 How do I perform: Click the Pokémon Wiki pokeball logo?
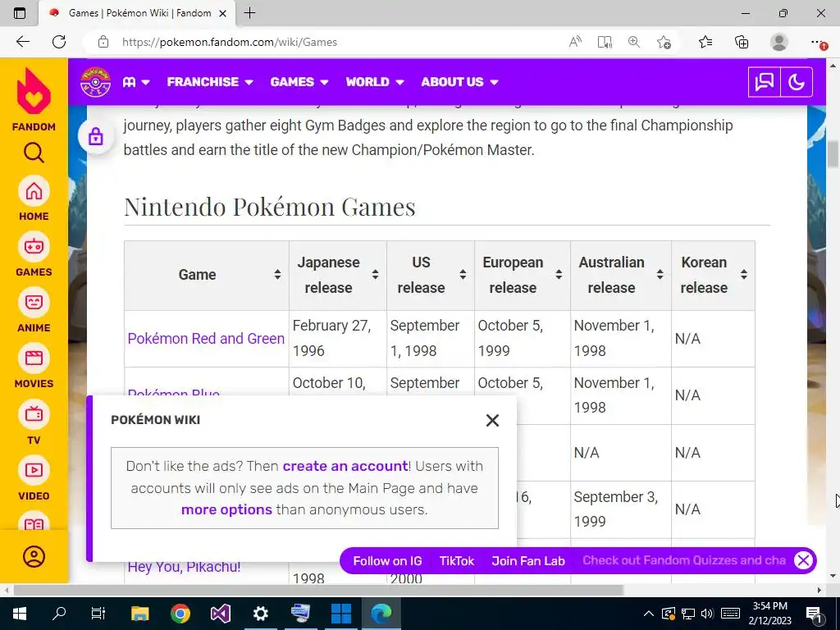[95, 82]
